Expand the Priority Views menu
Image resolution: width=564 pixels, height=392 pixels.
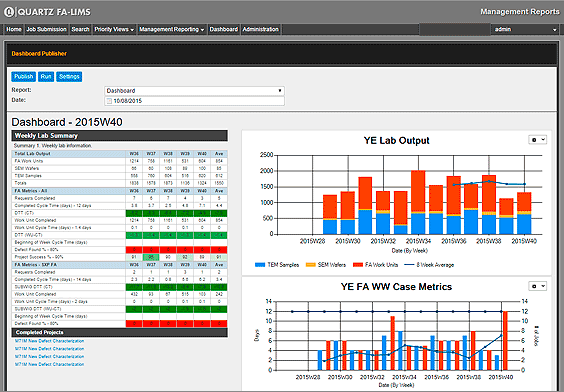click(x=114, y=29)
